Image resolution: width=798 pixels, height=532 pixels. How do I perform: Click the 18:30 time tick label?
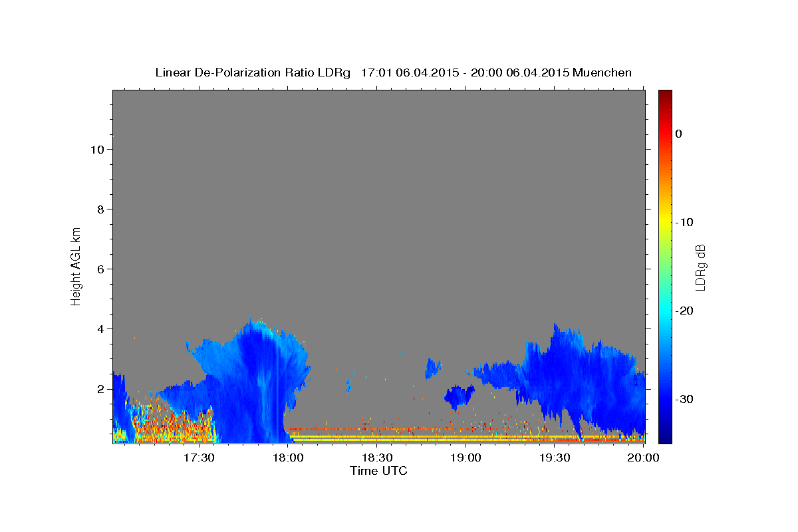point(376,458)
